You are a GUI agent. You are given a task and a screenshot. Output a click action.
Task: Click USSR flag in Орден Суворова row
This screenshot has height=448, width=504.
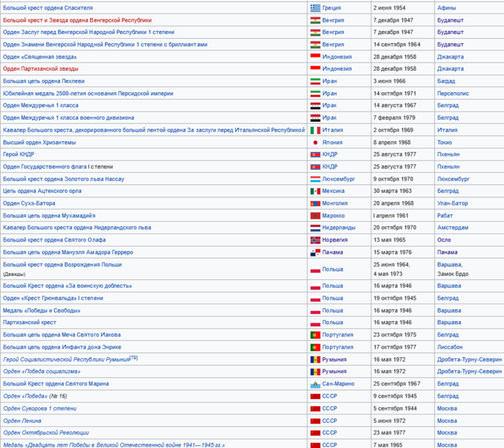[x=315, y=408]
